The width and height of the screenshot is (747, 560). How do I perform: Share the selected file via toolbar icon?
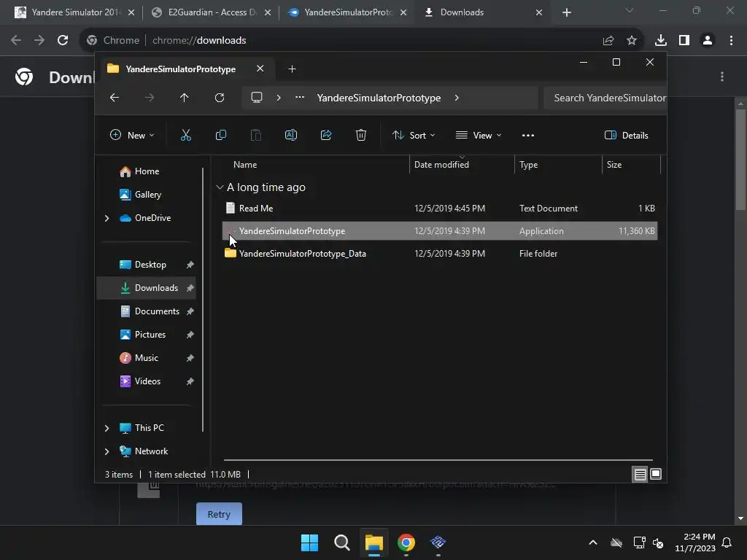(x=326, y=135)
